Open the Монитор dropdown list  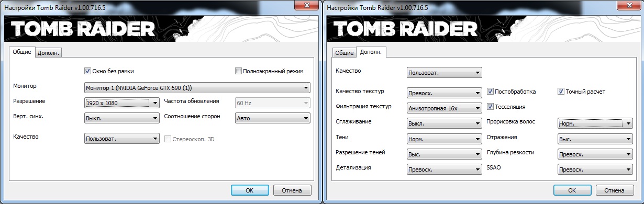click(197, 87)
